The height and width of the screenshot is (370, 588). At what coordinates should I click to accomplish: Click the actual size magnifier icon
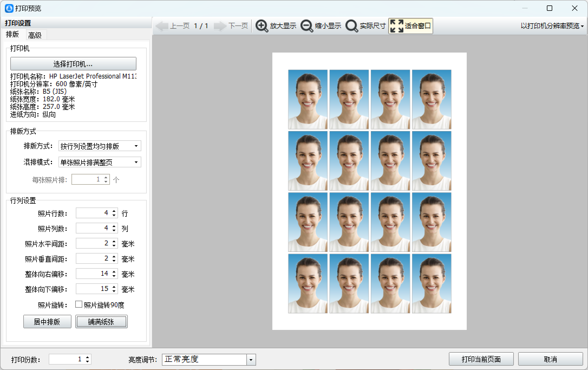[x=352, y=26]
